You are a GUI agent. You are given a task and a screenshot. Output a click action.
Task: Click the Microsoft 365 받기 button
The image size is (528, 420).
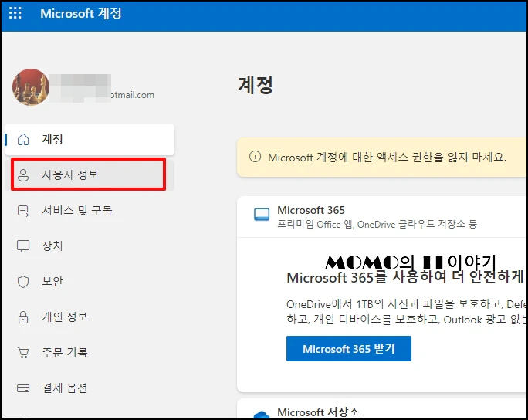[x=348, y=349]
